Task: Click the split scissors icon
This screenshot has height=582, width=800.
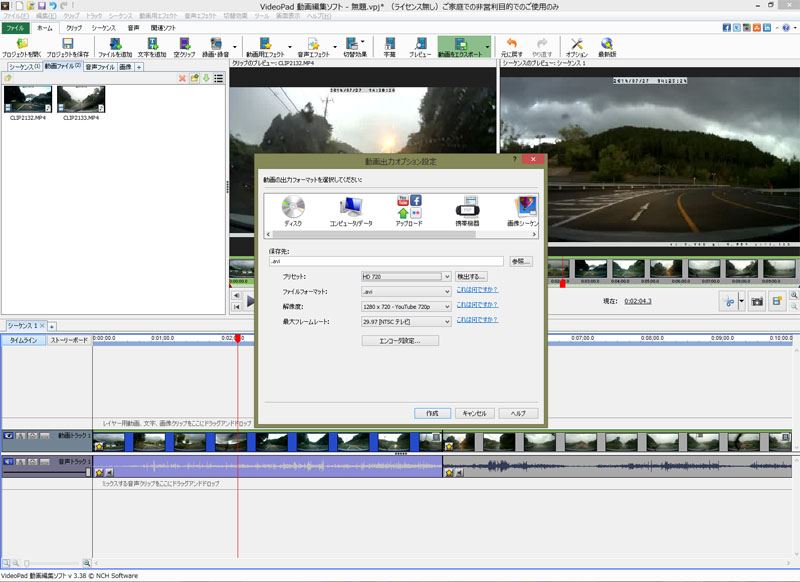Action: click(730, 301)
